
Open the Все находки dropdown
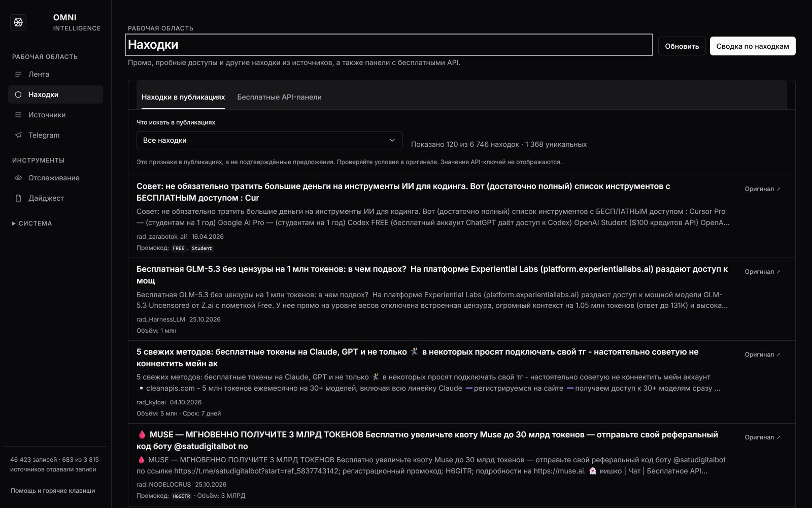269,140
